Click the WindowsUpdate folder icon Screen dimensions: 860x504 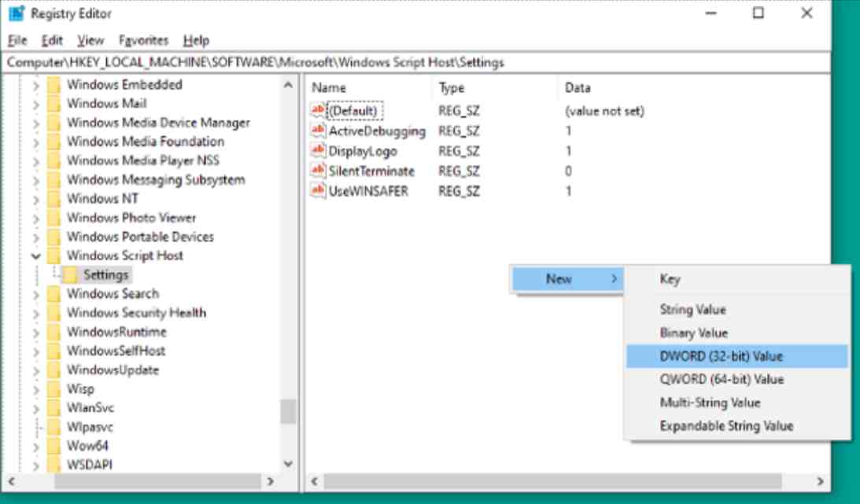click(x=54, y=370)
